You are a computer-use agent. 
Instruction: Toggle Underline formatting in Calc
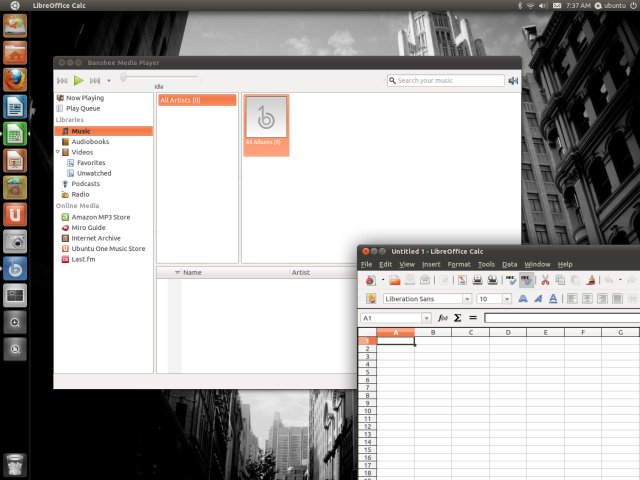tap(553, 299)
